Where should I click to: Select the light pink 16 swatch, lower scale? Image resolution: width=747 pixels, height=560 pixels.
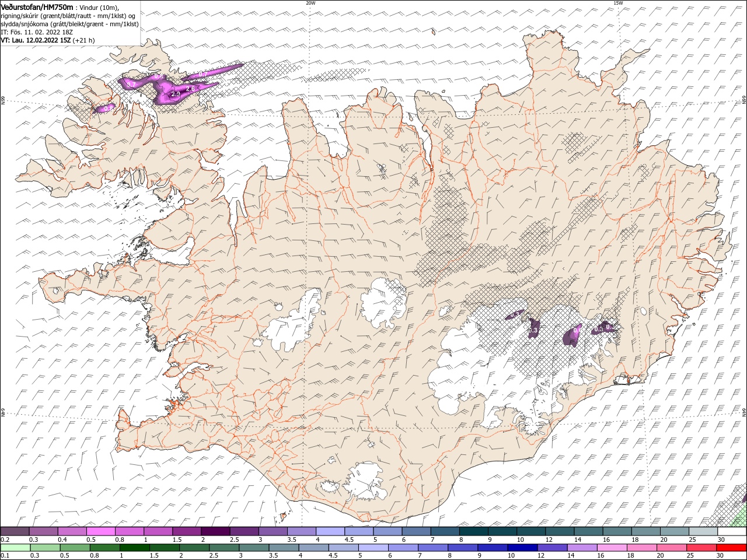click(611, 547)
